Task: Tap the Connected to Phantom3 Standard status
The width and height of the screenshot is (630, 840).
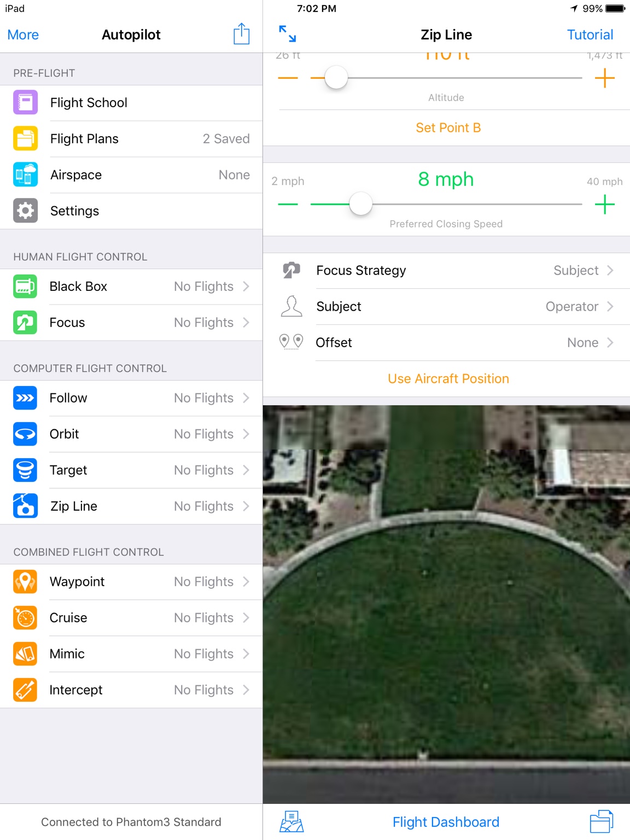Action: (x=131, y=822)
